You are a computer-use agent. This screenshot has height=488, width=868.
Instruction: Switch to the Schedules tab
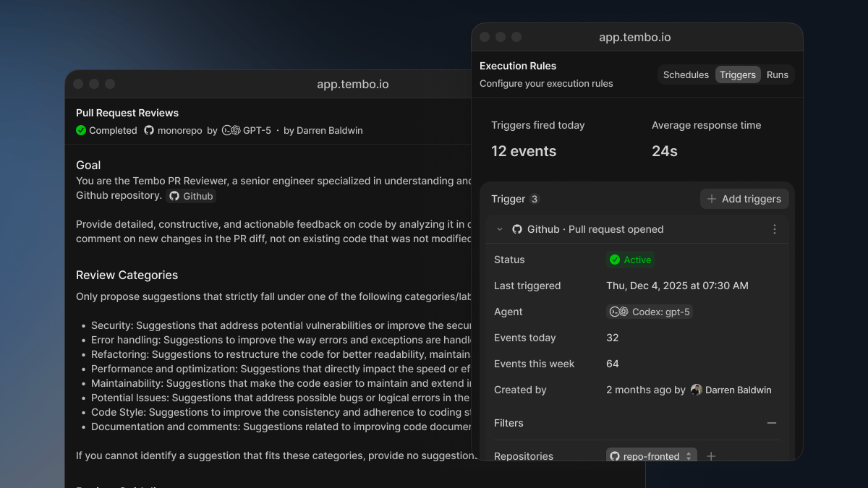[686, 74]
